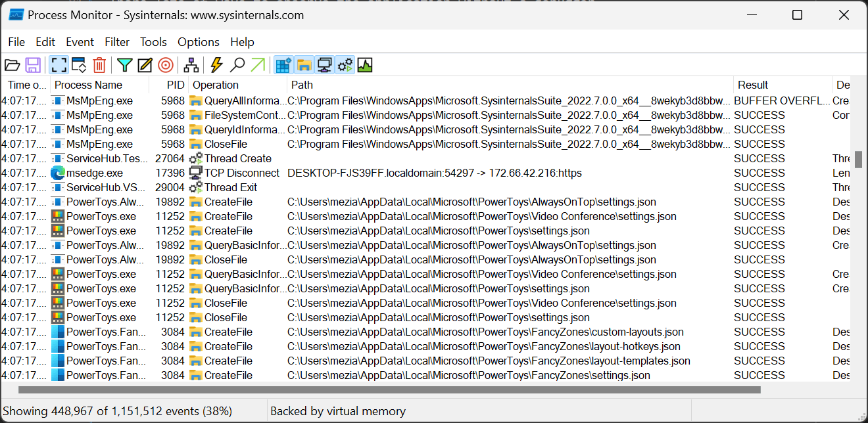Click the horizontal scrollbar thumb
Screen dimensions: 868x423
point(388,390)
